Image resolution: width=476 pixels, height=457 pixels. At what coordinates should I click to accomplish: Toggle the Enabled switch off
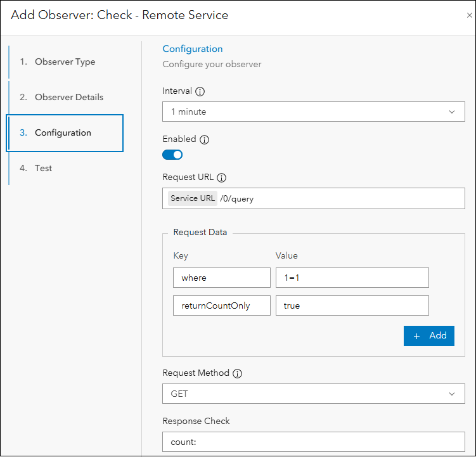(x=172, y=155)
